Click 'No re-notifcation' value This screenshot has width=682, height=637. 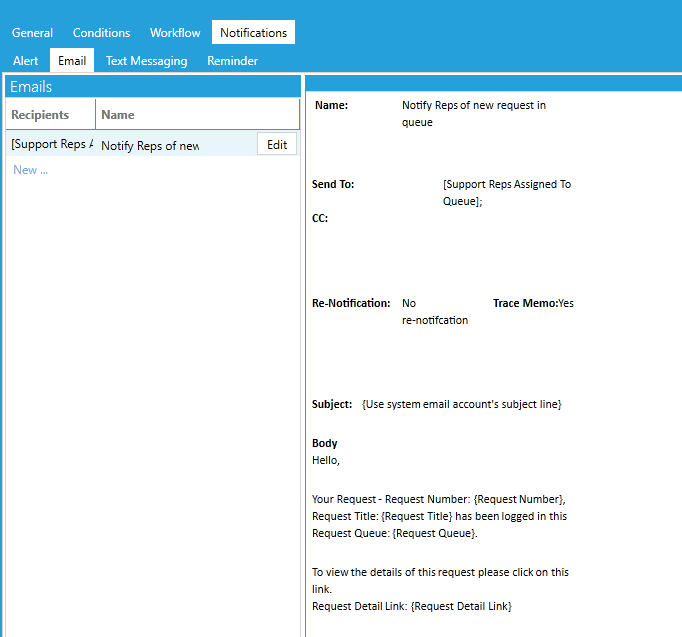pos(435,311)
